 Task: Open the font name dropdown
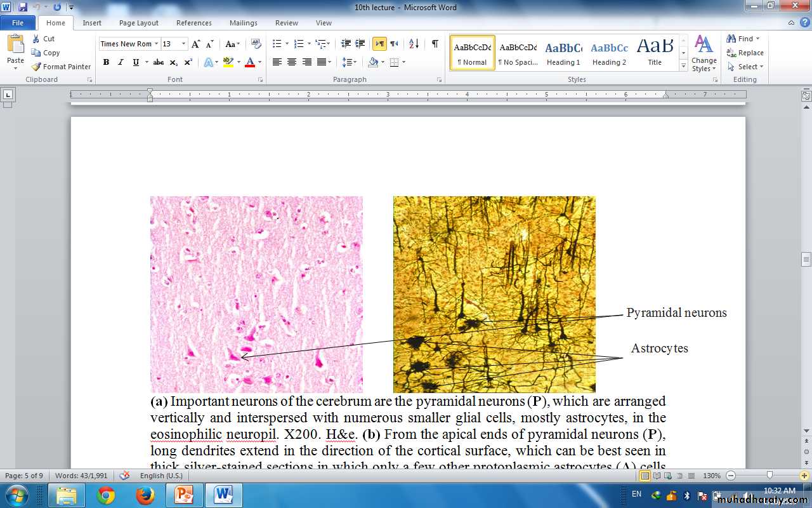click(157, 44)
